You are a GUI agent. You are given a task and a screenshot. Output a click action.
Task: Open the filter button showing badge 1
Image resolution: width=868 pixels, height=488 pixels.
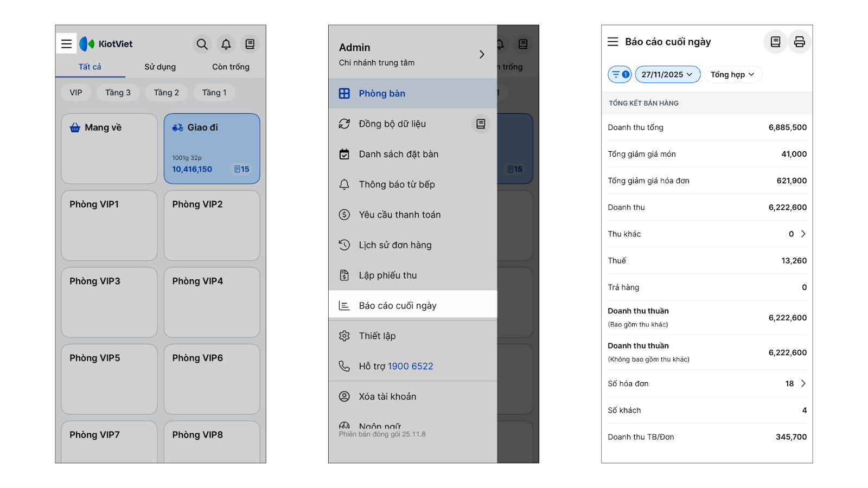pyautogui.click(x=620, y=74)
